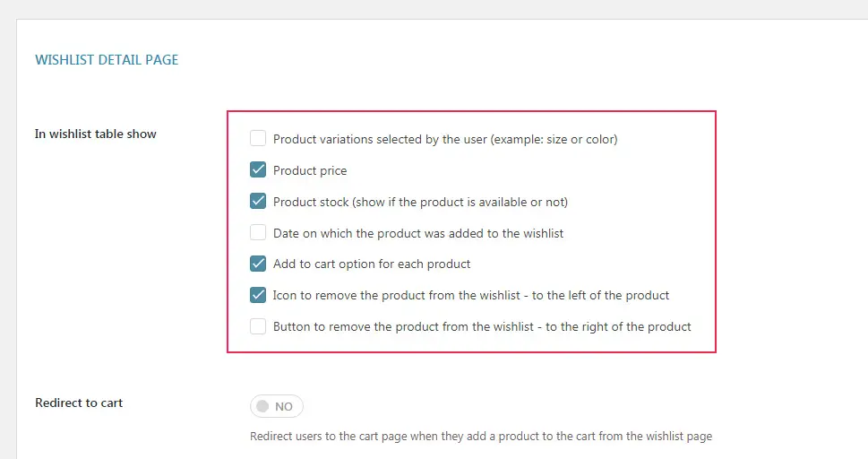The height and width of the screenshot is (459, 868).
Task: Click the gray knob of Redirect to cart switch
Action: click(x=262, y=406)
